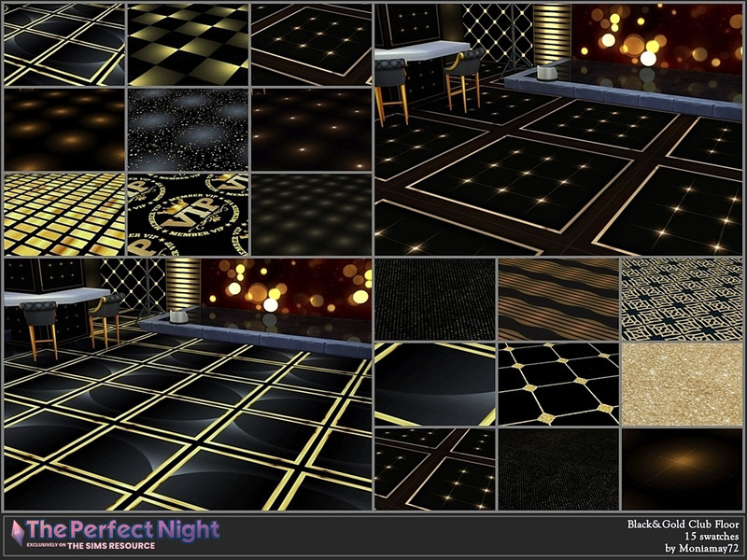This screenshot has width=747, height=560.
Task: Click the single orange flare swatch
Action: (682, 469)
